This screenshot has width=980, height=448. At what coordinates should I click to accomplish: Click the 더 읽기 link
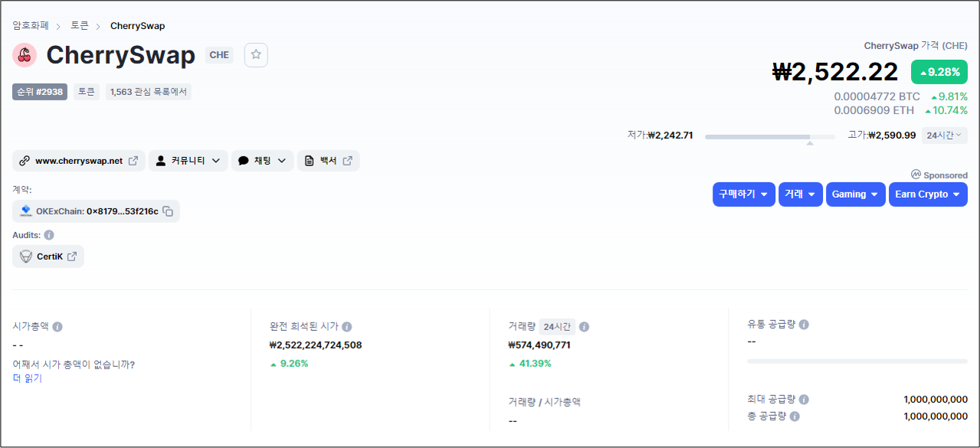tap(28, 378)
